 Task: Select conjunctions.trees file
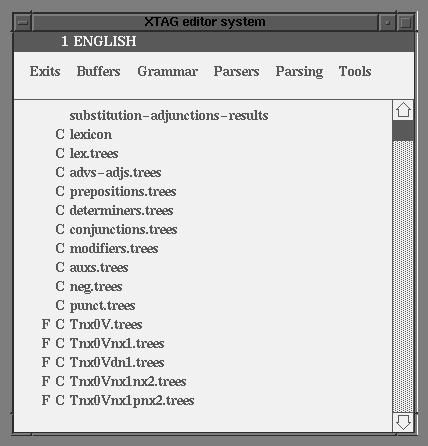pos(123,230)
